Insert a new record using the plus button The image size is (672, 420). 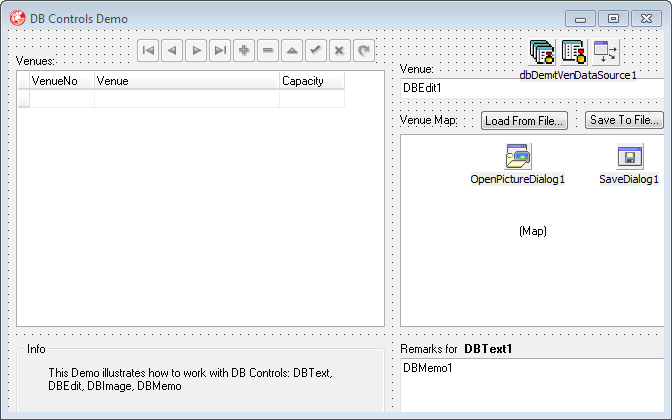point(245,50)
